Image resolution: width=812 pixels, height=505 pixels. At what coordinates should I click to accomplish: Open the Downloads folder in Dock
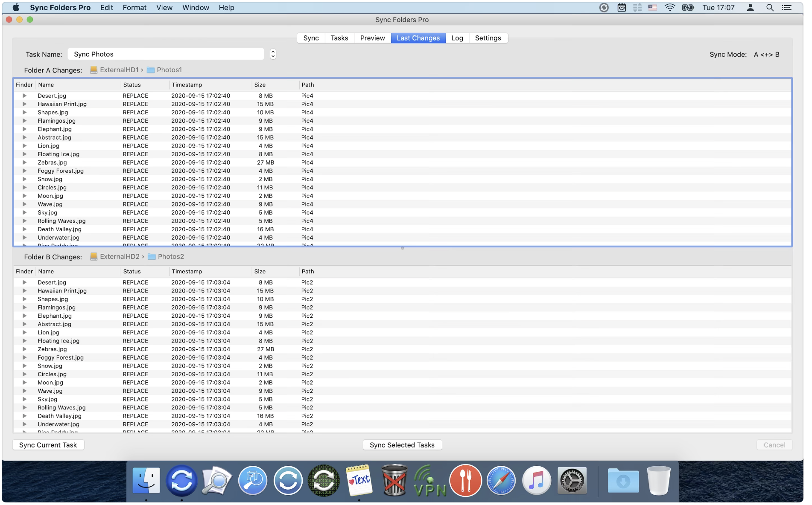tap(623, 481)
